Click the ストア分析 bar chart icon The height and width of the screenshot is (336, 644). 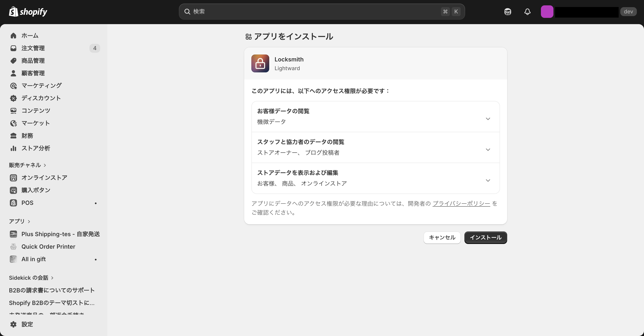coord(13,148)
